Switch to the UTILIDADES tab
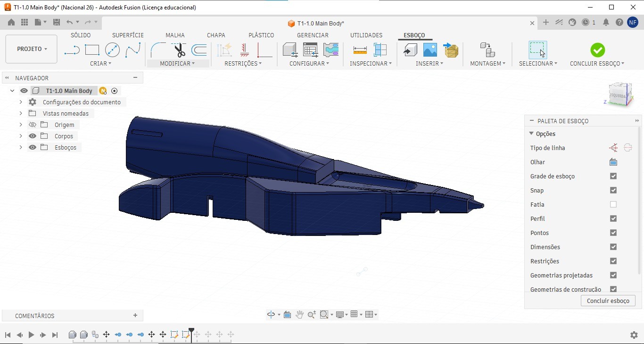Viewport: 644px width, 344px height. point(366,35)
